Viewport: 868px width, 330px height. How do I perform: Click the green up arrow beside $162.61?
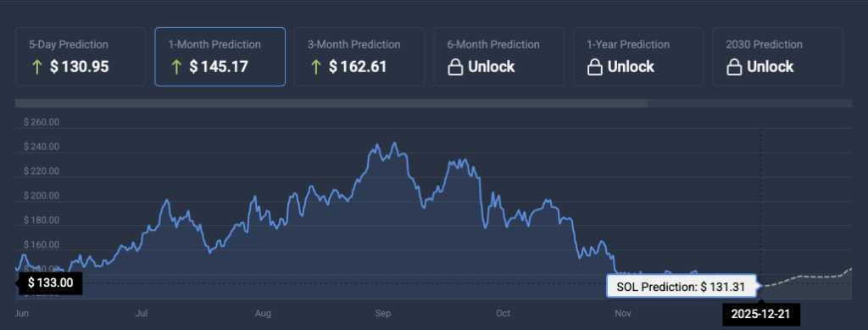(x=316, y=68)
